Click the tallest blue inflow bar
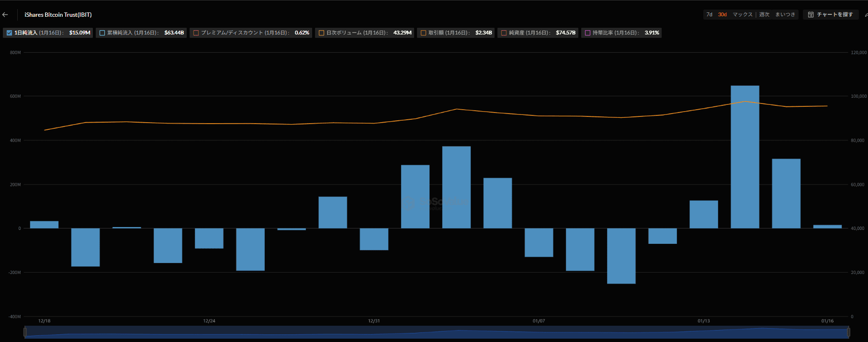This screenshot has height=342, width=868. [744, 157]
